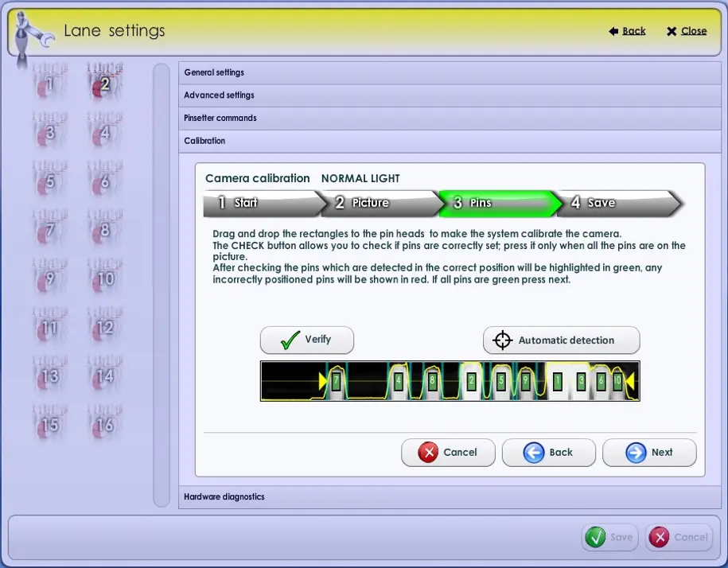Image resolution: width=728 pixels, height=568 pixels.
Task: Close the Lane settings window
Action: click(x=687, y=31)
